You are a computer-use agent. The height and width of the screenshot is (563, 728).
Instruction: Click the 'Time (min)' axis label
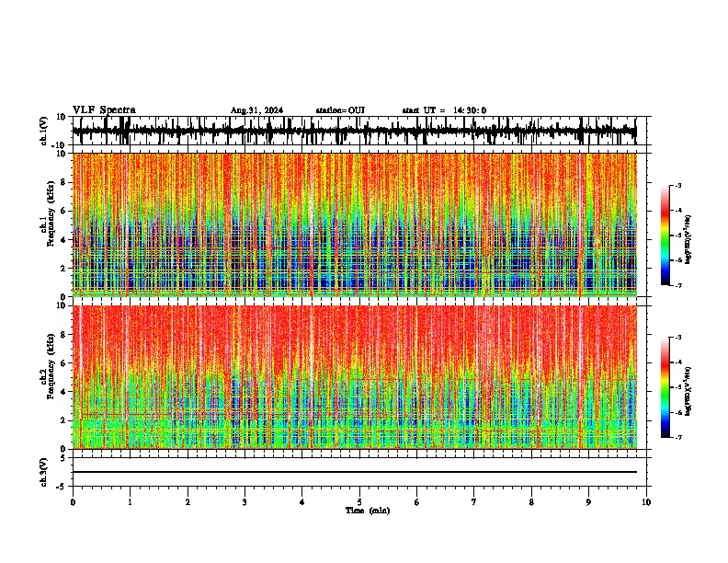tap(368, 511)
